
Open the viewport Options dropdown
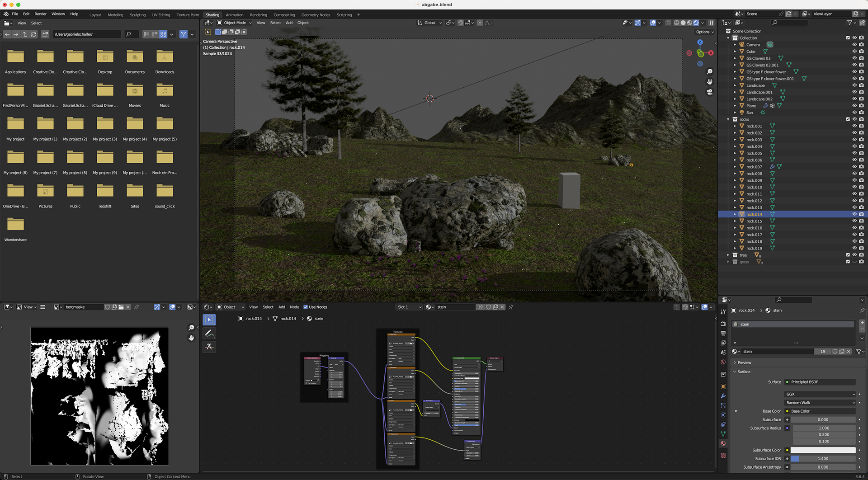coord(705,32)
